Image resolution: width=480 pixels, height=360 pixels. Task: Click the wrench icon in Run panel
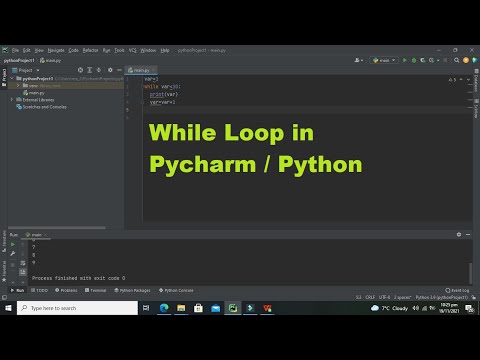13,254
